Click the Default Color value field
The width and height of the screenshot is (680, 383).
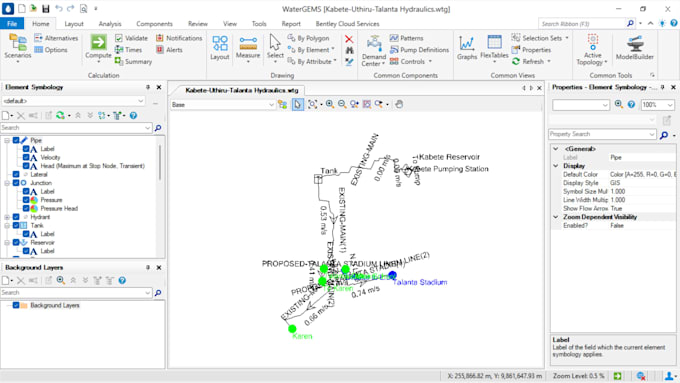click(642, 174)
